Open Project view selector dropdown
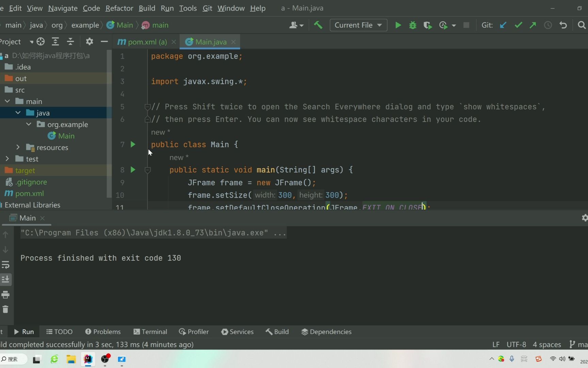588x368 pixels. [x=32, y=42]
